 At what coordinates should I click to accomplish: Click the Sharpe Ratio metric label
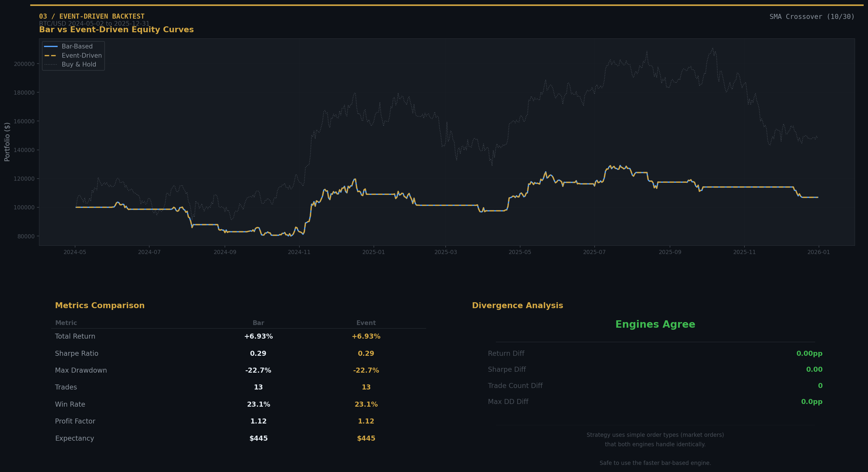click(x=77, y=353)
